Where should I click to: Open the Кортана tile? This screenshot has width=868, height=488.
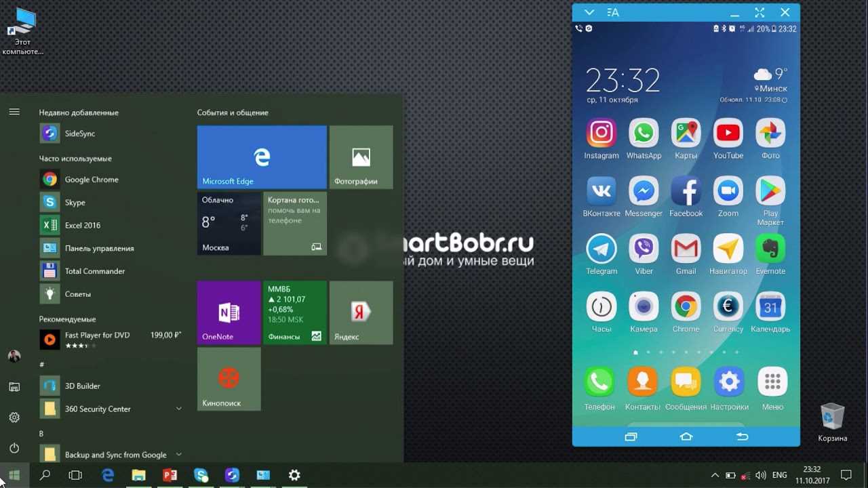click(x=295, y=224)
